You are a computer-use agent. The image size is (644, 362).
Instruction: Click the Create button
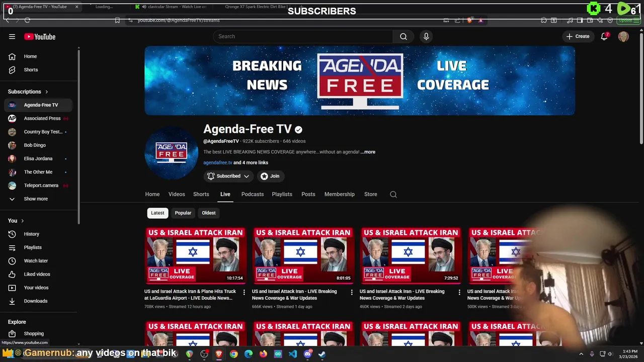click(x=578, y=36)
